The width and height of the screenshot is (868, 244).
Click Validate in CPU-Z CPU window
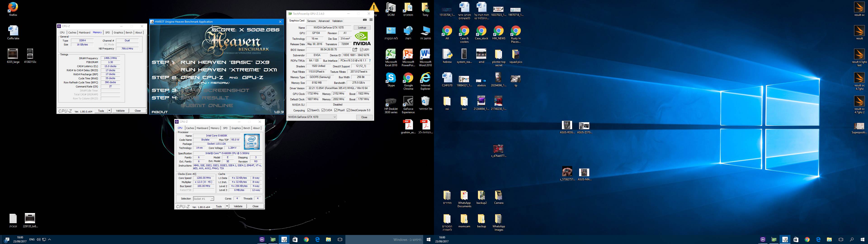238,206
